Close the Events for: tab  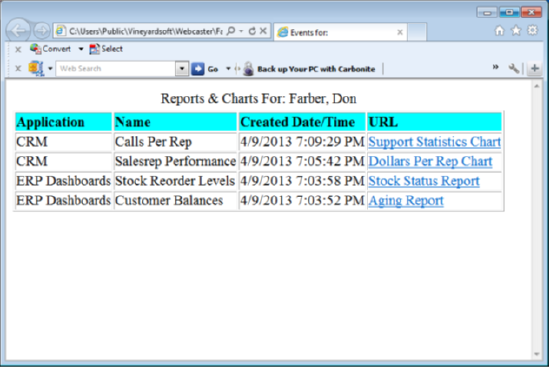point(400,32)
